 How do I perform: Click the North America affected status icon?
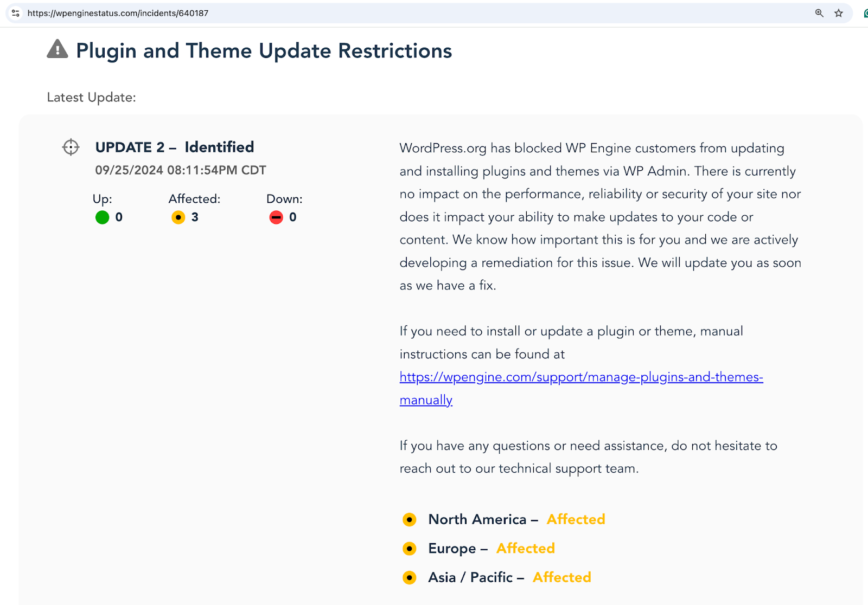(x=410, y=520)
